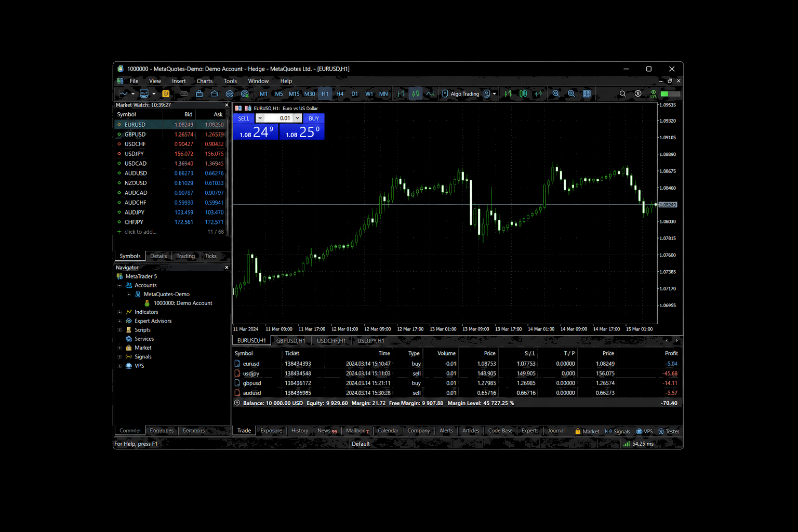Click the LVL level indicator icon
This screenshot has height=532, width=798.
tap(653, 94)
